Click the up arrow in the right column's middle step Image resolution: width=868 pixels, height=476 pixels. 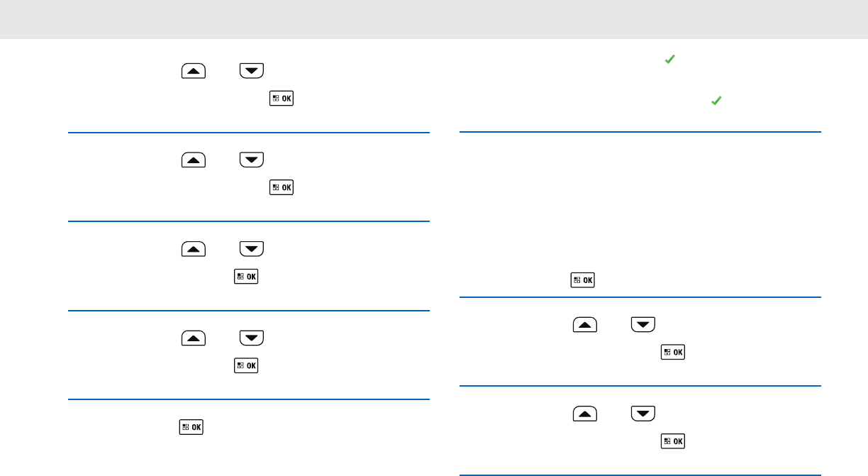[x=585, y=325]
